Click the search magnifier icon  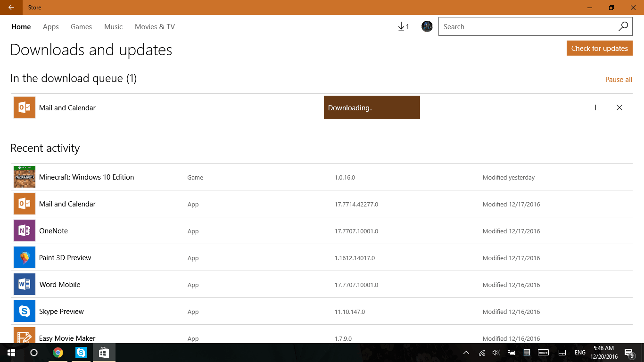[x=623, y=26]
